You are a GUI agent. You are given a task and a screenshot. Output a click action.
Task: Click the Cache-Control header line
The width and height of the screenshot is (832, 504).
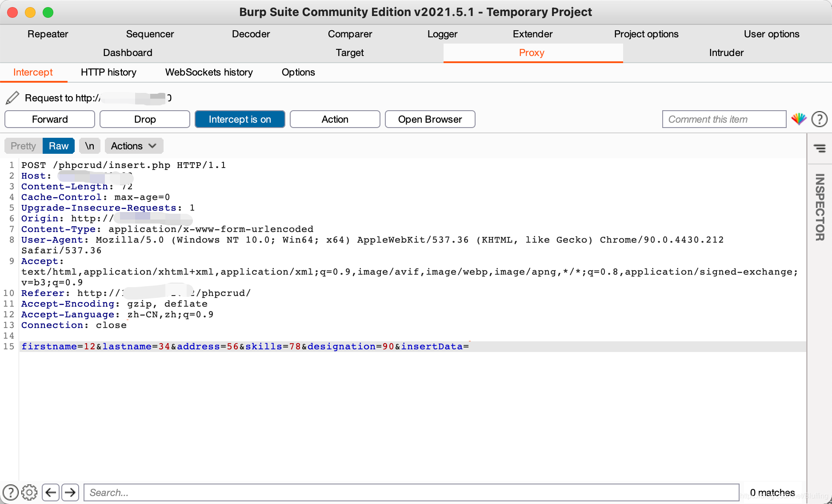click(96, 197)
